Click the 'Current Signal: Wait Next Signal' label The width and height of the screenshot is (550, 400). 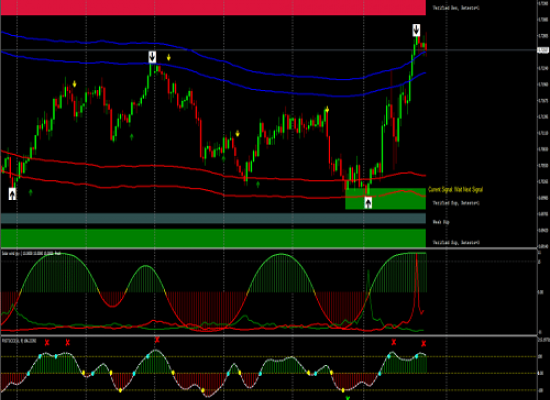(456, 190)
